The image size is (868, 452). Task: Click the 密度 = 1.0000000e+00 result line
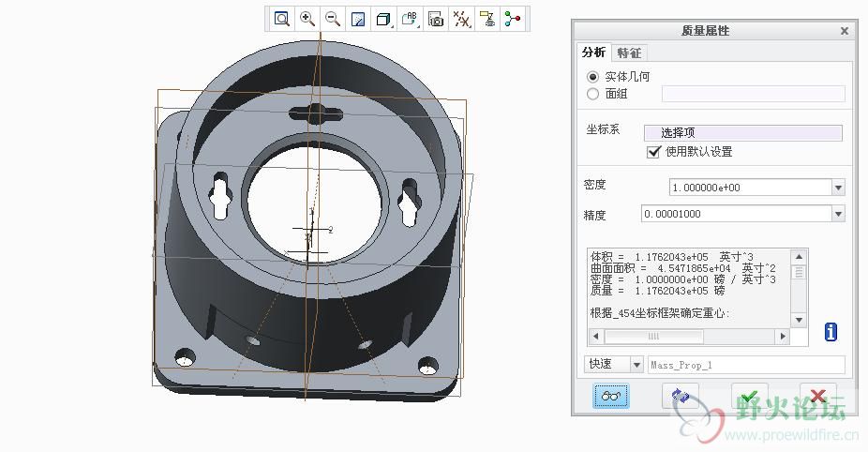coord(683,279)
